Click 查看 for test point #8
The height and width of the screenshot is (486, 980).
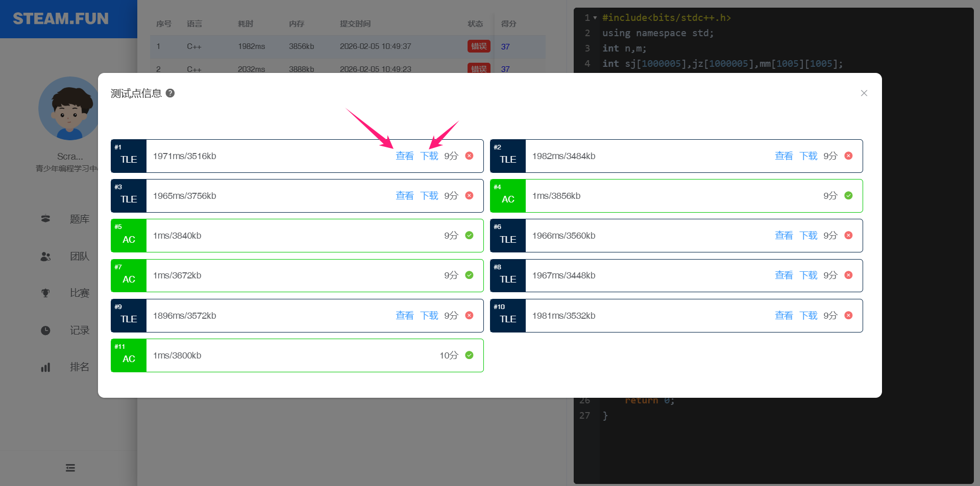point(784,275)
